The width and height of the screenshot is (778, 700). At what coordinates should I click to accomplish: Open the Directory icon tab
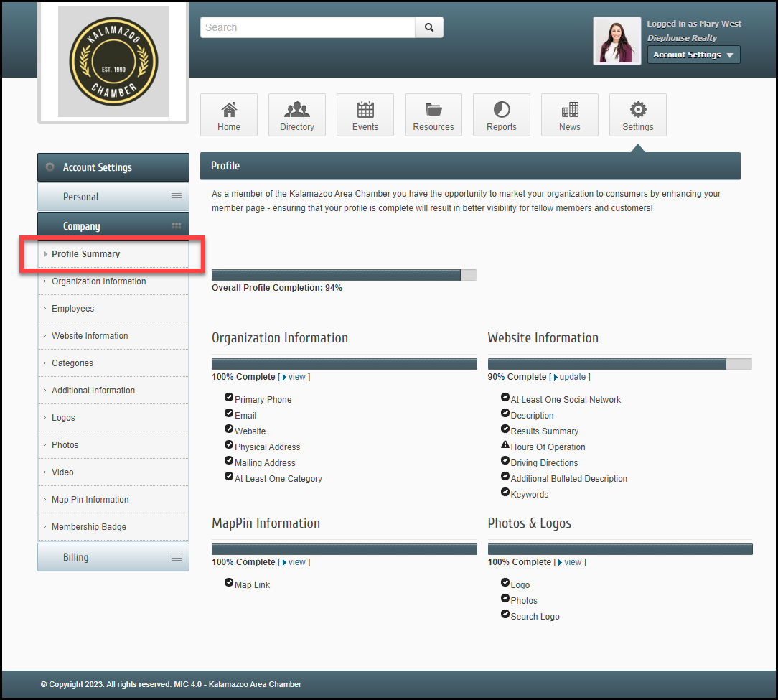point(296,110)
